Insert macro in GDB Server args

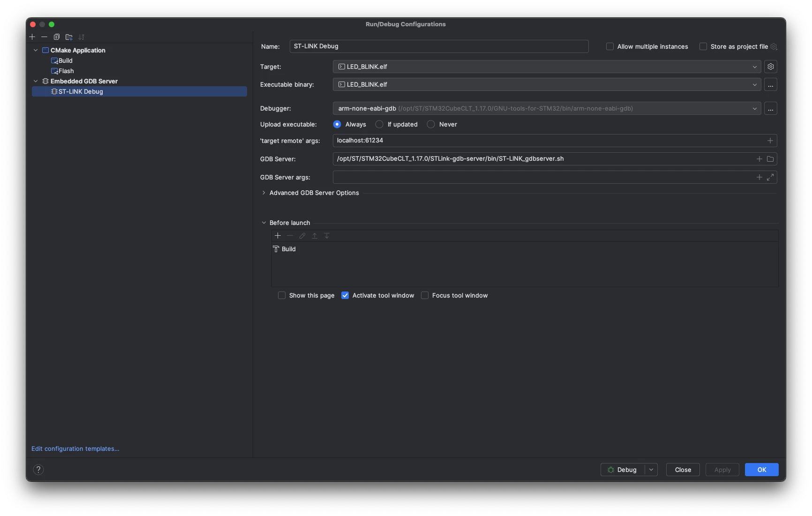point(759,177)
